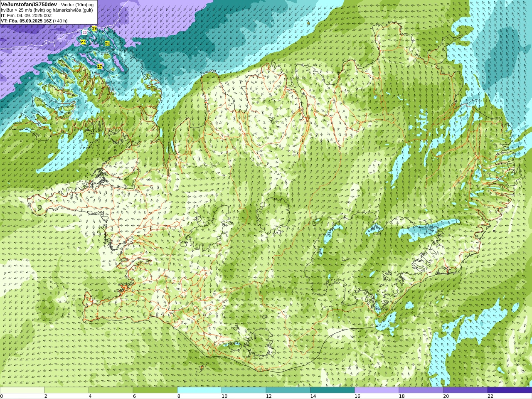Image resolution: width=532 pixels, height=399 pixels.
Task: Pick the 18–20 m/s purple swatch
Action: tap(421, 390)
